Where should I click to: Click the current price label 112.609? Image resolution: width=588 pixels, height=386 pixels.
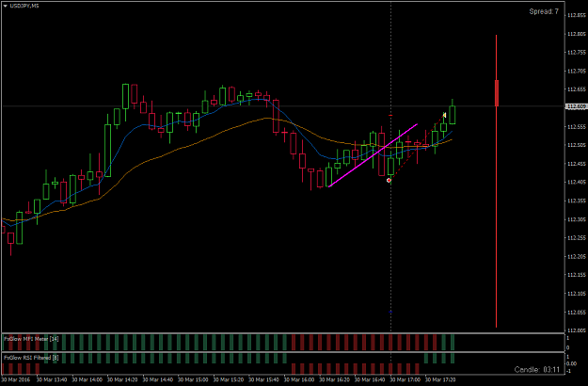[577, 106]
